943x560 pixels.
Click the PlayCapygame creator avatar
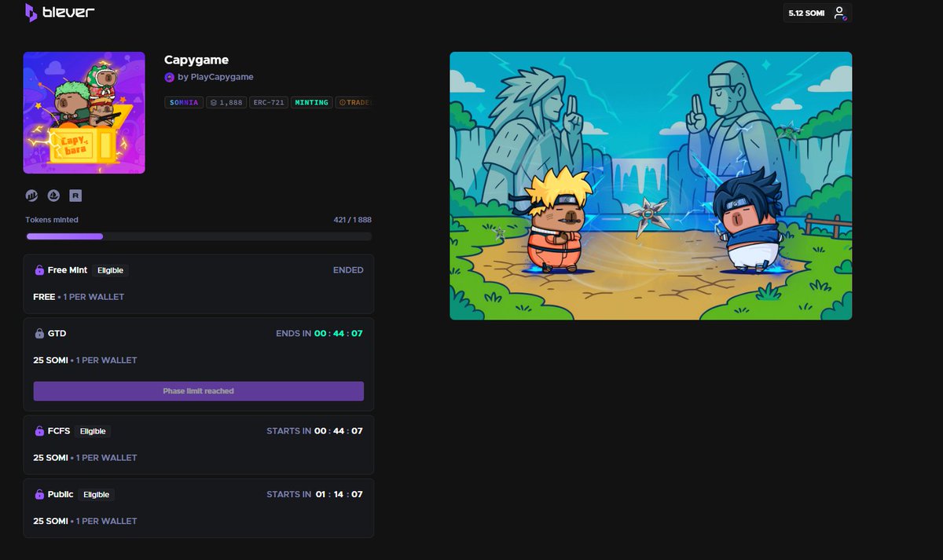click(169, 77)
